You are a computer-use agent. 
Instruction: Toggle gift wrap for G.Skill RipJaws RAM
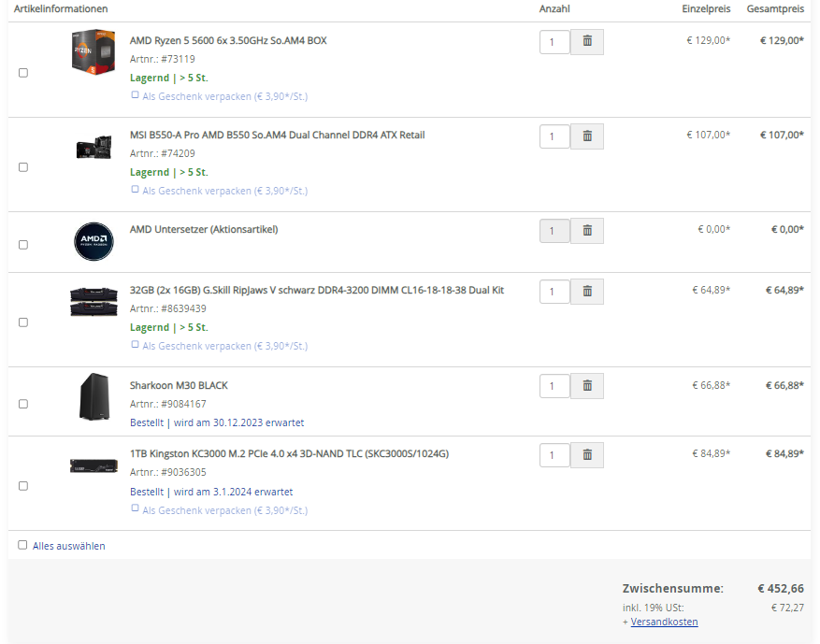click(x=135, y=345)
